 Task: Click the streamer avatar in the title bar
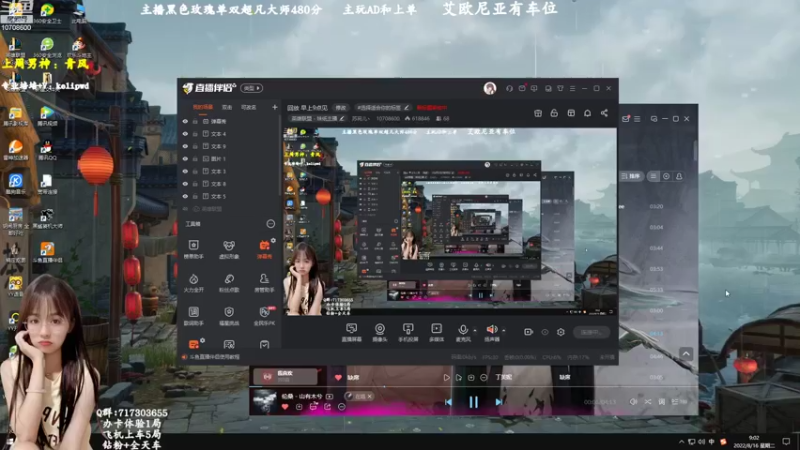tap(490, 88)
